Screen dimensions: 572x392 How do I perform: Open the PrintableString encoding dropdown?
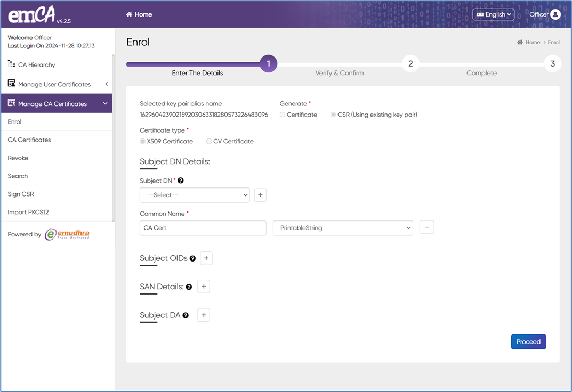point(342,228)
